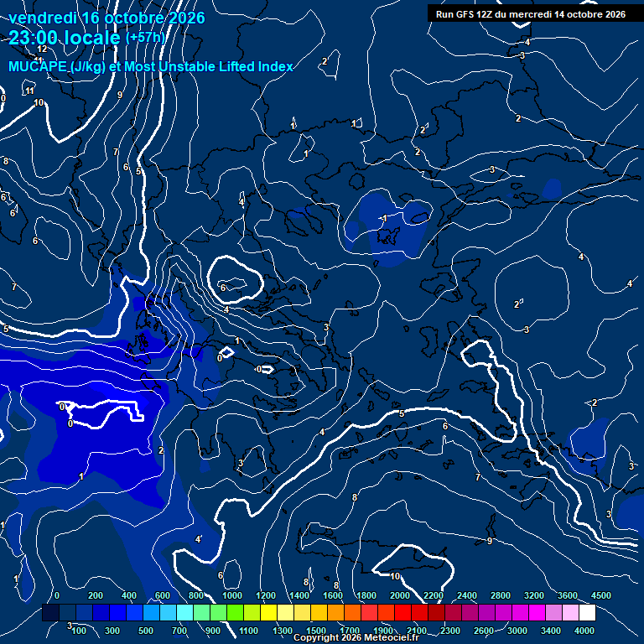This screenshot has width=644, height=644.
Task: Click the legend label '2600'
Action: tap(483, 631)
